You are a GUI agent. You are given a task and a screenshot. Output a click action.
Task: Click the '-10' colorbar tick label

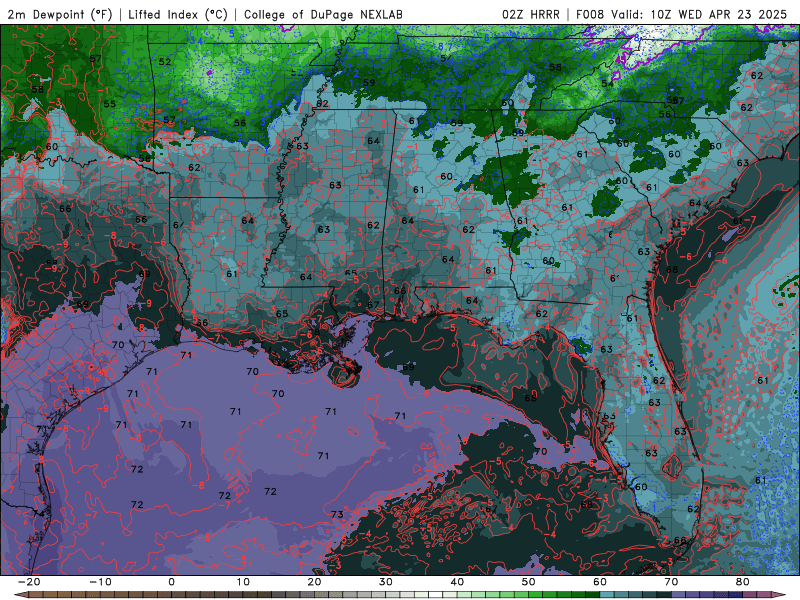pyautogui.click(x=100, y=582)
